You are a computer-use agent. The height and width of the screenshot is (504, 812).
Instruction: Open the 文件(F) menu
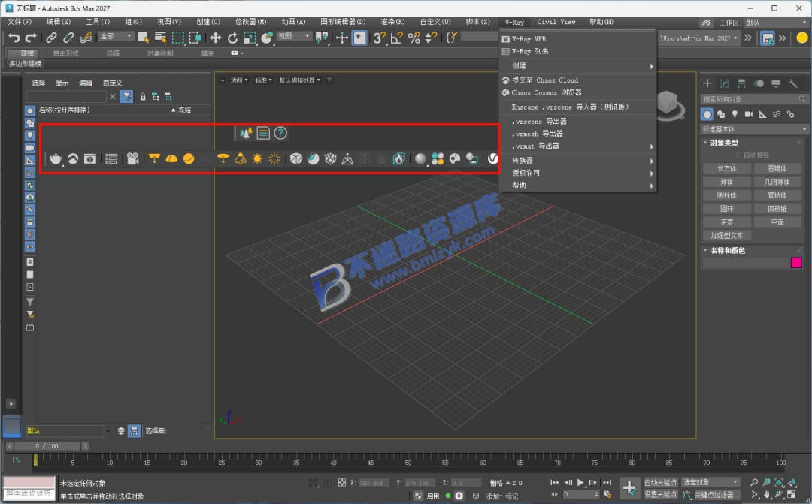(x=20, y=22)
